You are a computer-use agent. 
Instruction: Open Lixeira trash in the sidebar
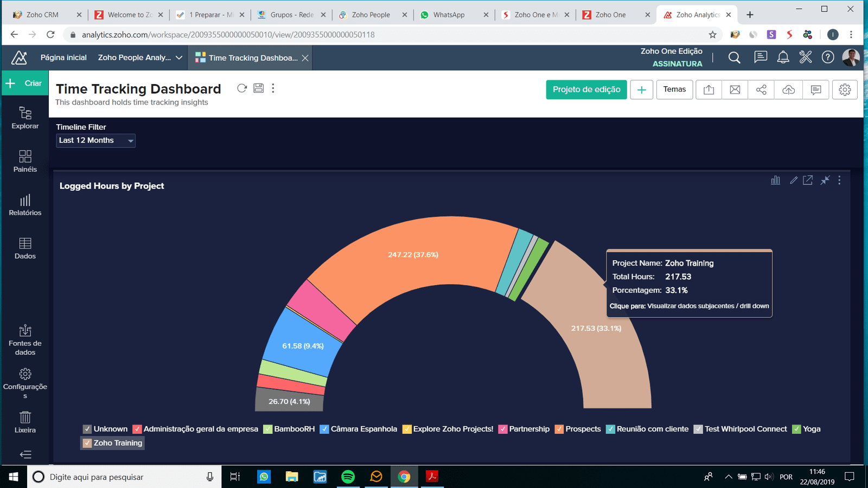(25, 422)
